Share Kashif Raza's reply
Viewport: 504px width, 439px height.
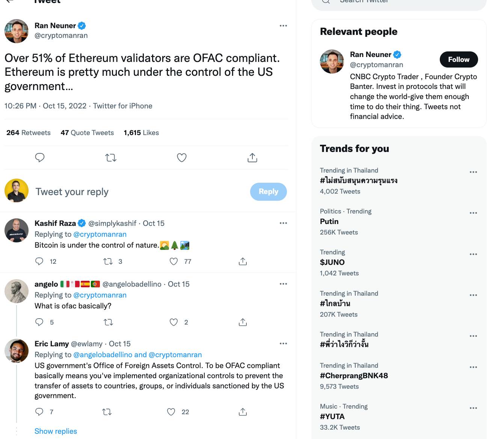[243, 262]
